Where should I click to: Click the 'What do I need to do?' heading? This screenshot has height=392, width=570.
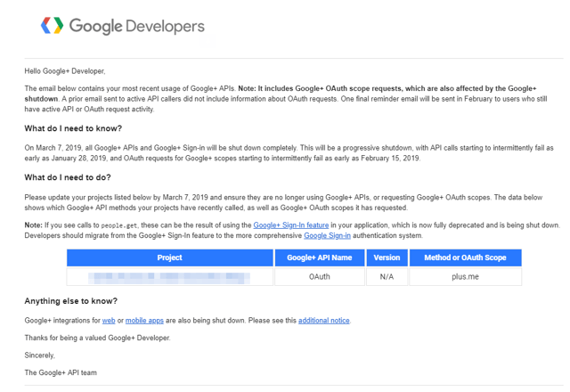(68, 177)
